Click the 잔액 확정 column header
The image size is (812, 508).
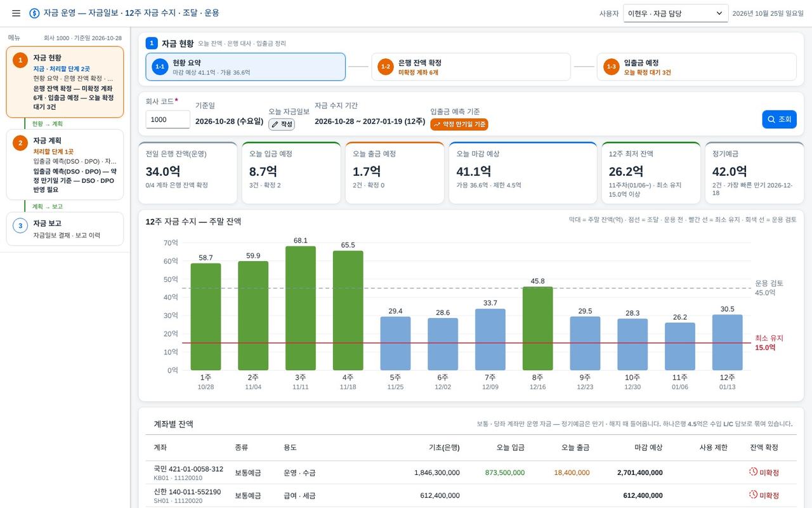coord(764,448)
